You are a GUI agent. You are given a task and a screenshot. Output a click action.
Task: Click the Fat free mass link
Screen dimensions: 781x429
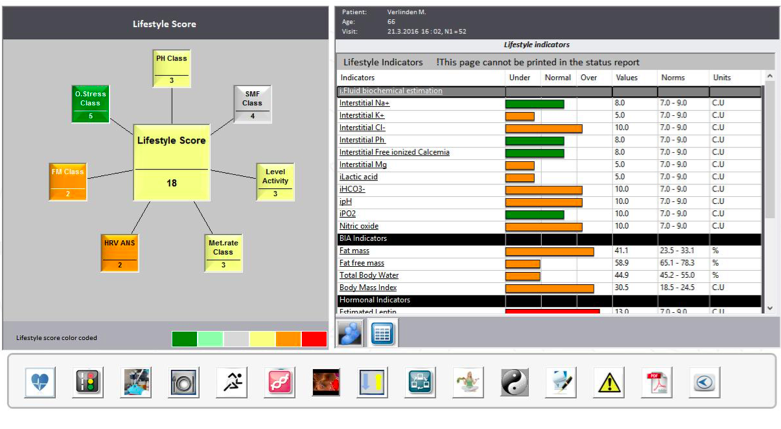point(362,263)
